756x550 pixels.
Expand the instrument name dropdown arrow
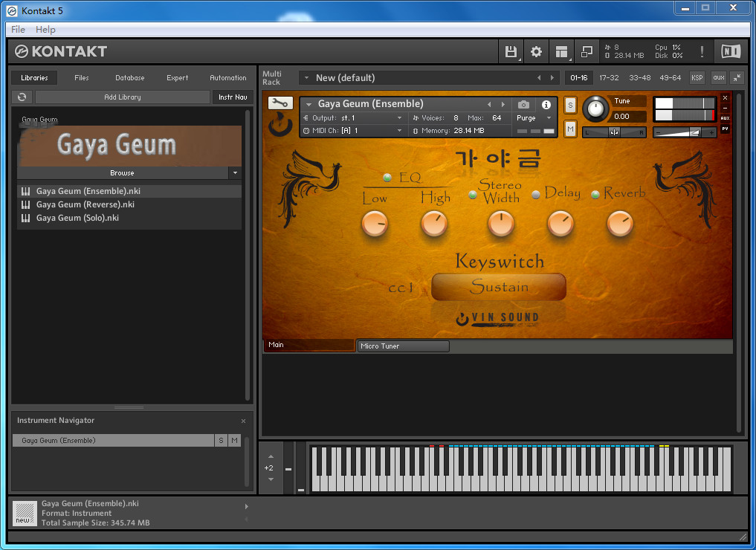[308, 104]
